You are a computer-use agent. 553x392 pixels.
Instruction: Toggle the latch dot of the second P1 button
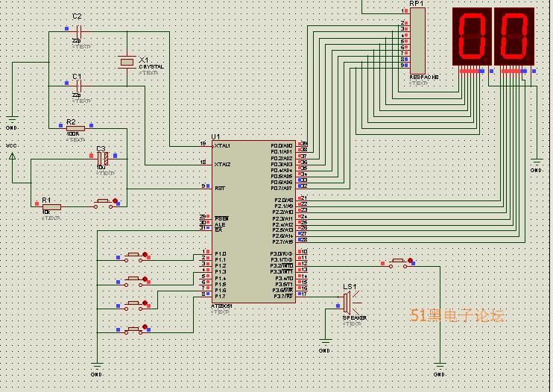(x=145, y=279)
